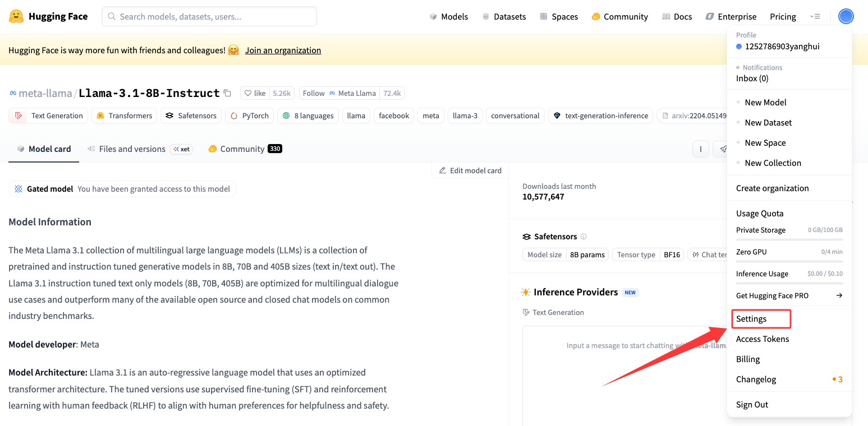868x426 pixels.
Task: Open Inbox (0) notifications
Action: coord(752,78)
